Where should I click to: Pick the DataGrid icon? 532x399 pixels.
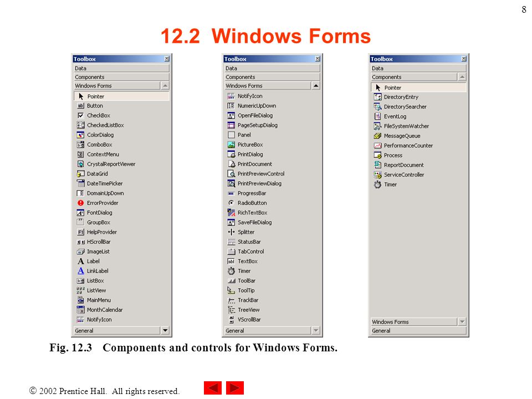pyautogui.click(x=80, y=173)
